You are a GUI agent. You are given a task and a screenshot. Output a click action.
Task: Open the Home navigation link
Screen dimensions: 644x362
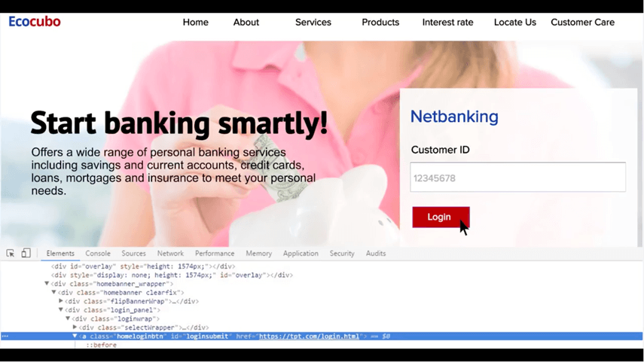196,22
